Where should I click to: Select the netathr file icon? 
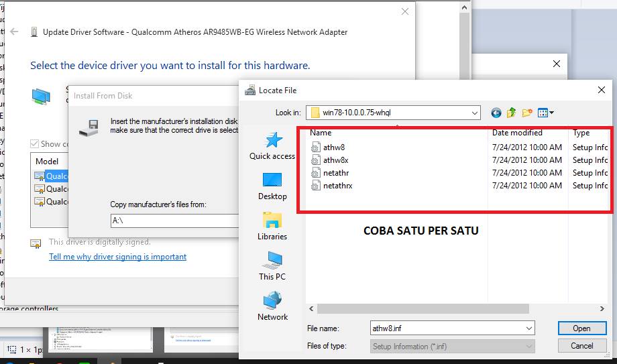pos(315,173)
